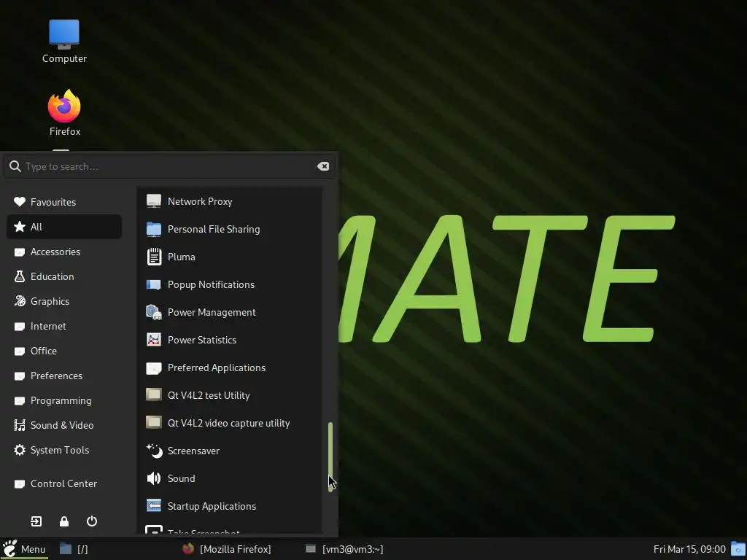This screenshot has width=747, height=560.
Task: Click the Education flask icon
Action: [20, 276]
